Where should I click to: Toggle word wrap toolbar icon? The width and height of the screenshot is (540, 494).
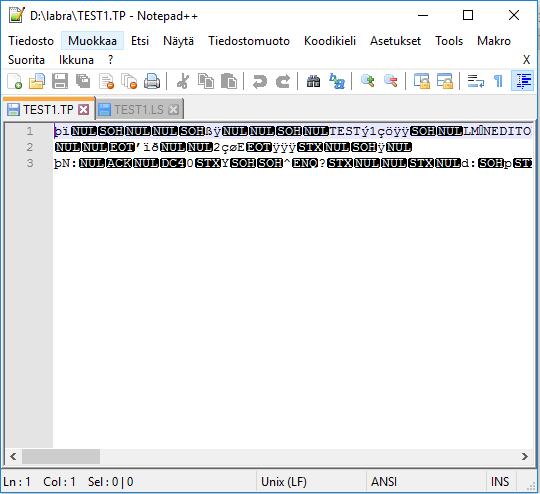pyautogui.click(x=475, y=81)
